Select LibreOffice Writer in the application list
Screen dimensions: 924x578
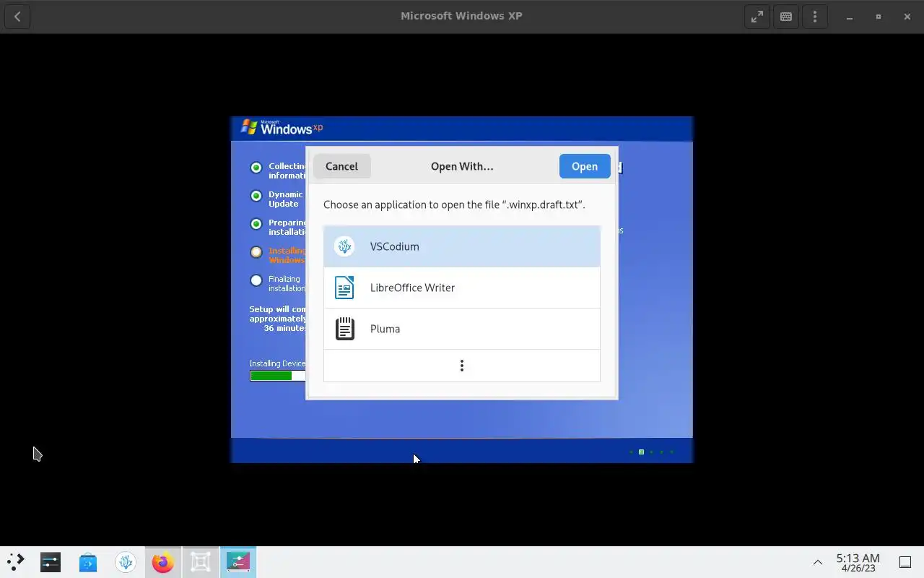pyautogui.click(x=462, y=288)
